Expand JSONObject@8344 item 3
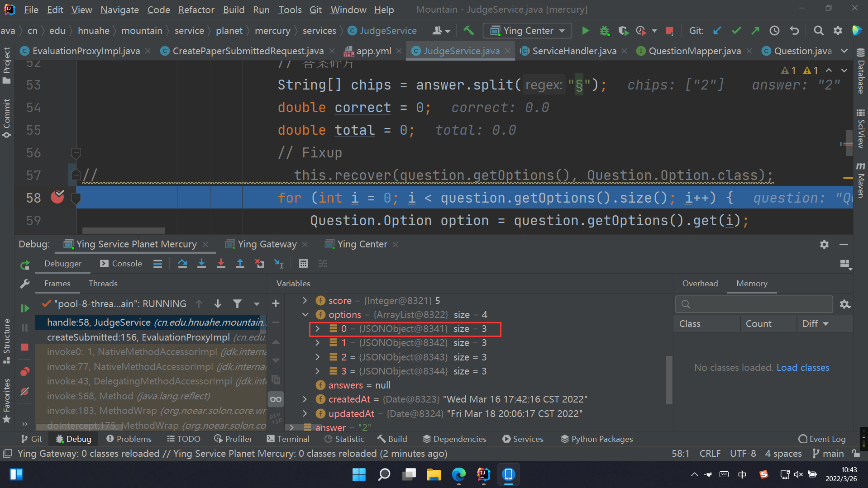Screen dimensions: 868x488 pos(318,371)
